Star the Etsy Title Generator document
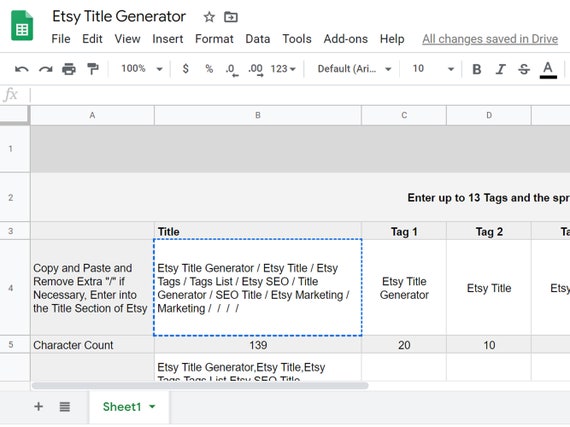Viewport: 570px width, 427px height. (209, 17)
